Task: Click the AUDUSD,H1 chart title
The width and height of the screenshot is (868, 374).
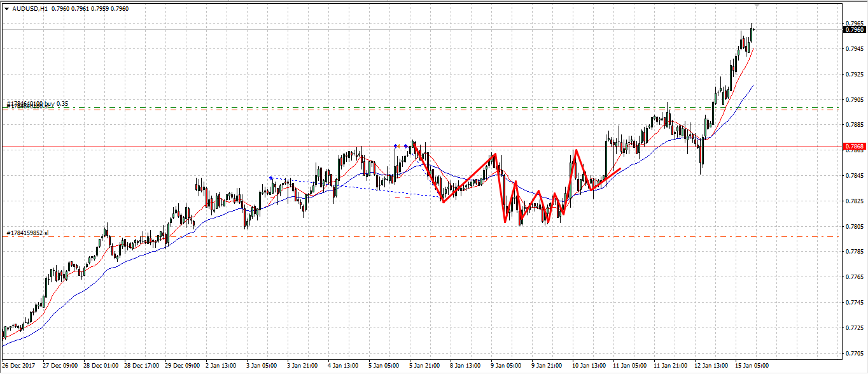Action: click(30, 8)
